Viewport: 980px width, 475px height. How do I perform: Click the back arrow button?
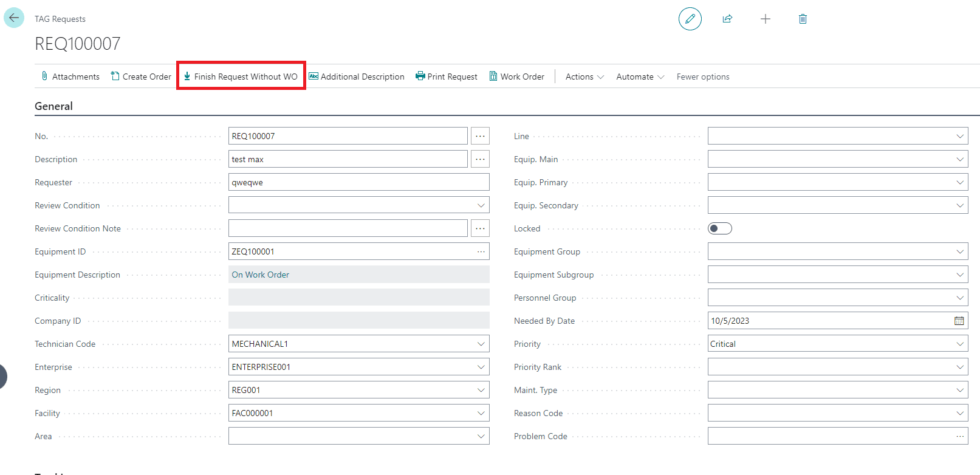pos(14,18)
